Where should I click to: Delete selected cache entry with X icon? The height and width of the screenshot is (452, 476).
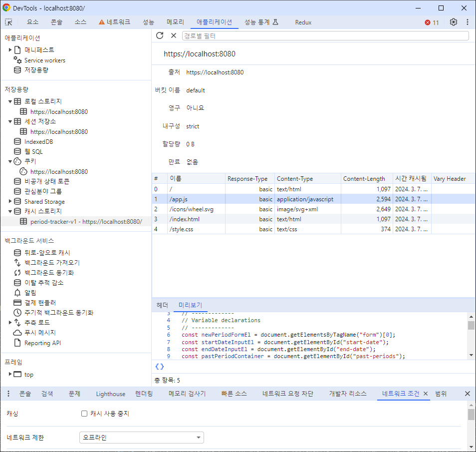point(173,35)
